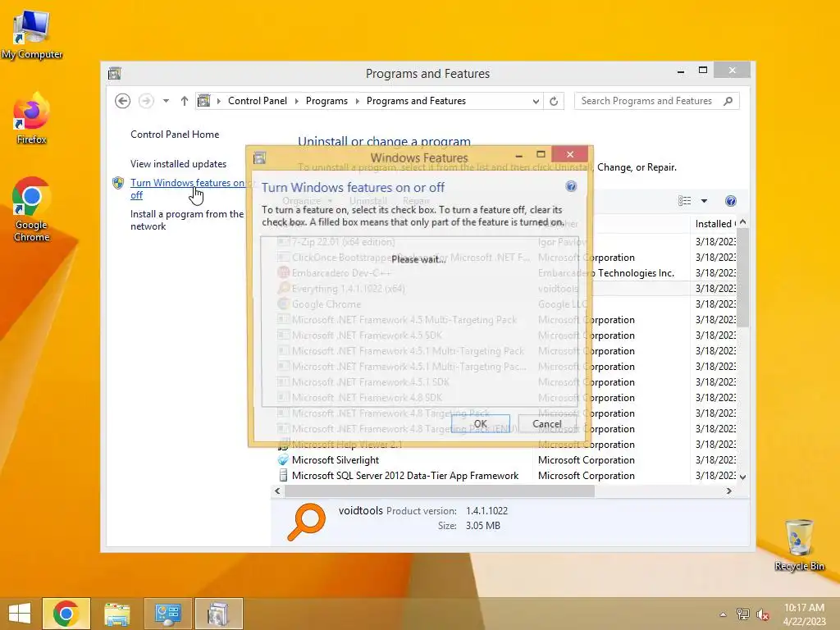Viewport: 840px width, 630px height.
Task: Click Cancel in Windows Features dialog
Action: click(x=547, y=424)
